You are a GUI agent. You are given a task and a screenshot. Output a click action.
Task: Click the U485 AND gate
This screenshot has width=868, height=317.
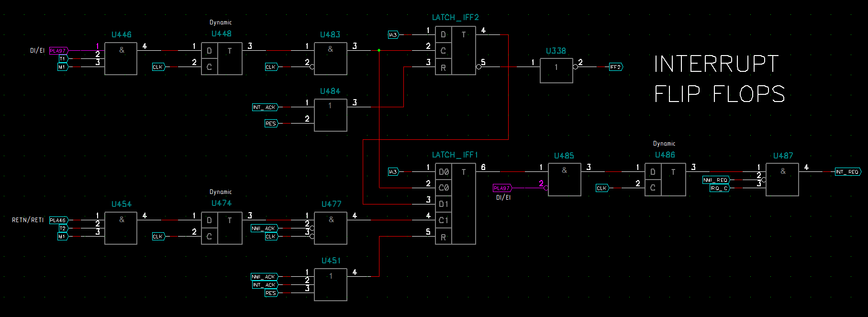pyautogui.click(x=564, y=180)
